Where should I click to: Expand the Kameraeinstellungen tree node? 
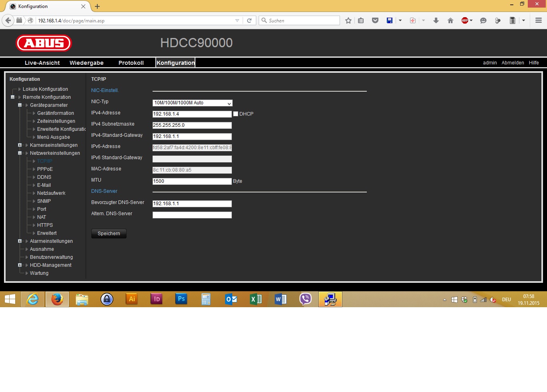point(20,145)
